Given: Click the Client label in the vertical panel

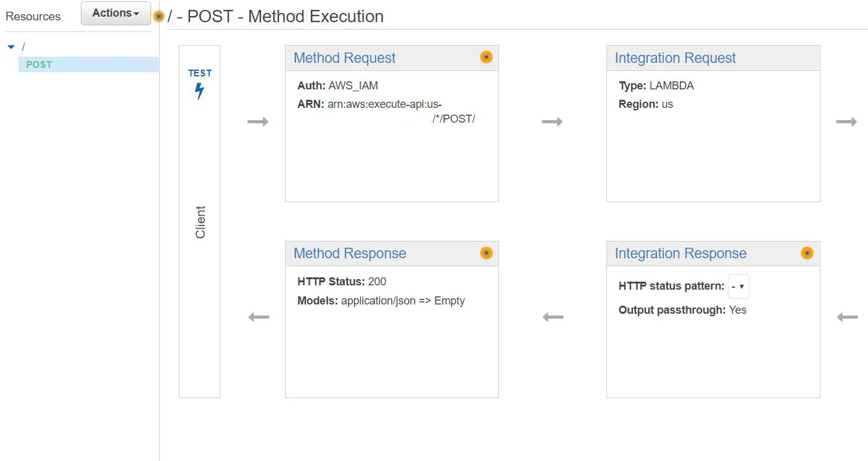Looking at the screenshot, I should [200, 222].
